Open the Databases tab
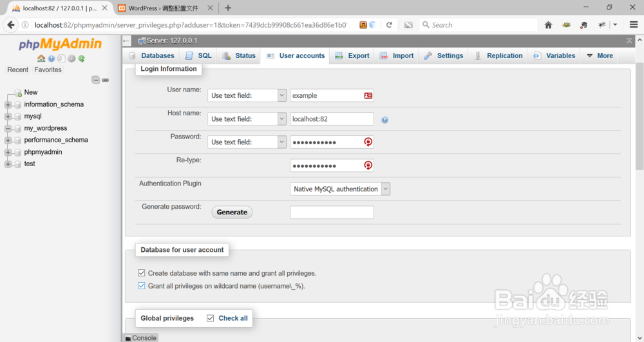 [x=151, y=56]
